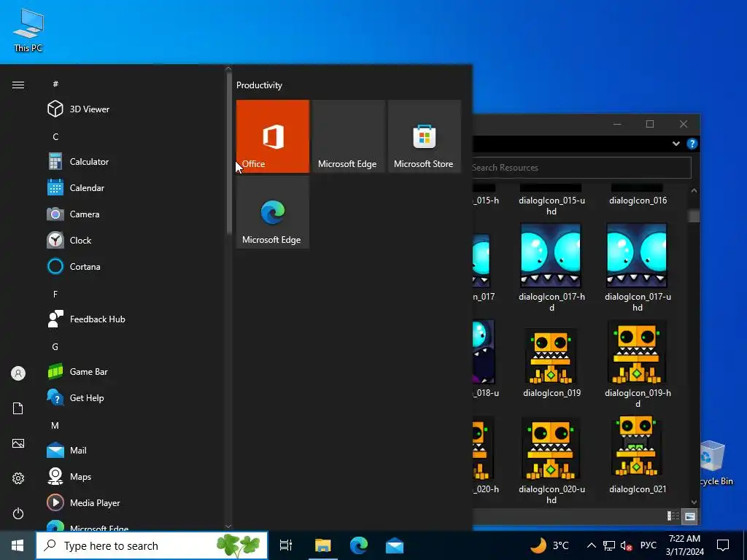Open File Explorer from the taskbar
The image size is (747, 560).
pos(322,545)
